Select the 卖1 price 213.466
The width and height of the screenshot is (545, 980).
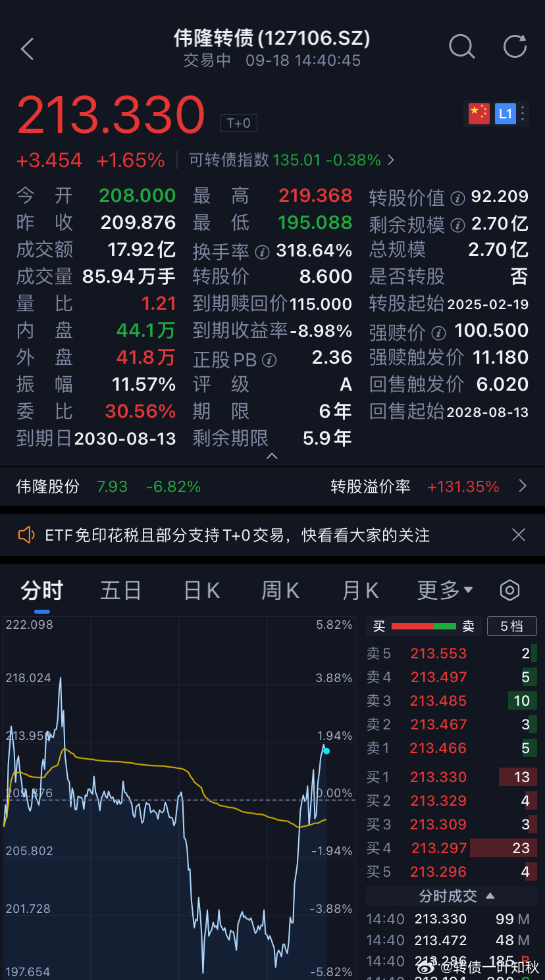[x=438, y=748]
